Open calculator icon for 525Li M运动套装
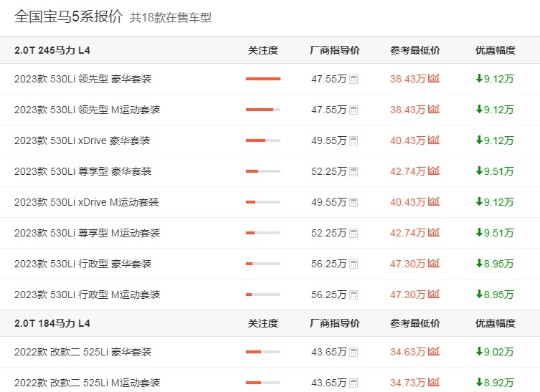The image size is (540, 392). 354,383
